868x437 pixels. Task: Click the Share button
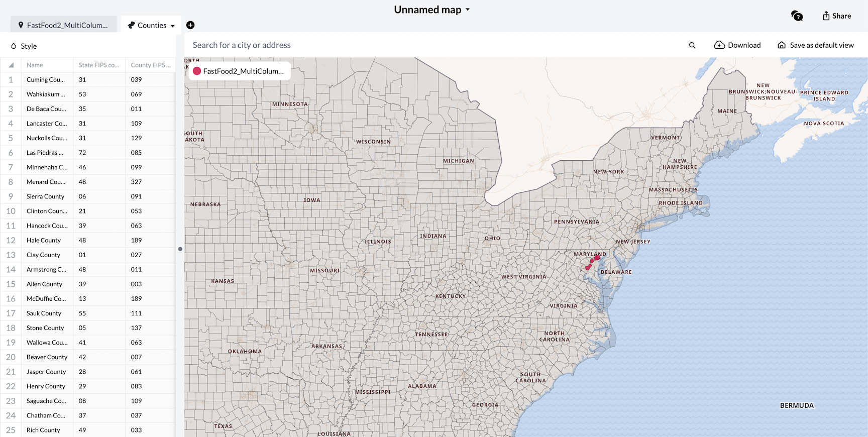(836, 16)
